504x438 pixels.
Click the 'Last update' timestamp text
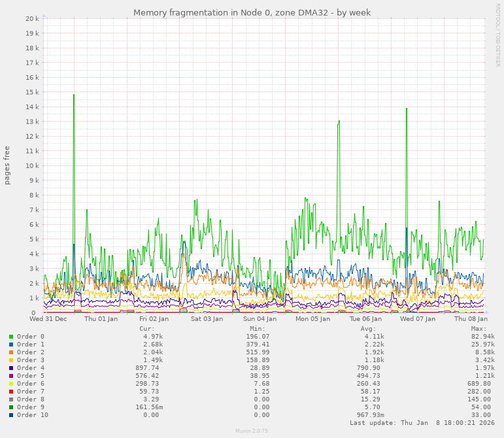(422, 423)
